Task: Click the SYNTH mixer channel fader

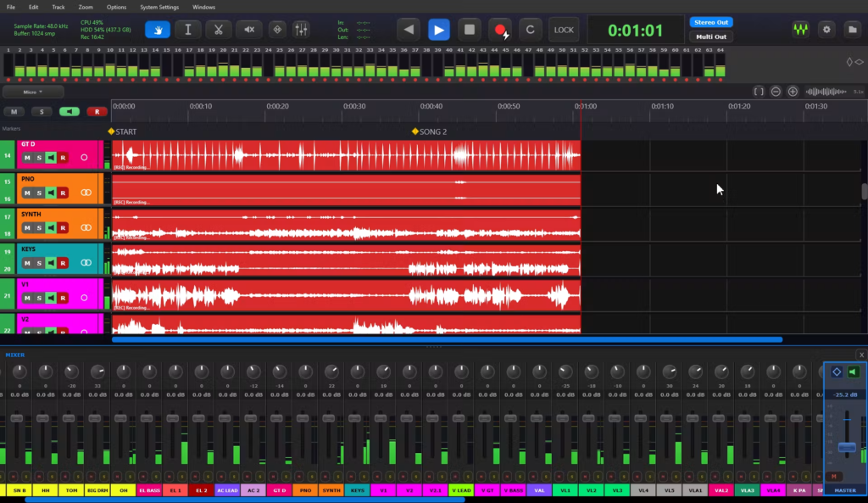Action: [328, 417]
